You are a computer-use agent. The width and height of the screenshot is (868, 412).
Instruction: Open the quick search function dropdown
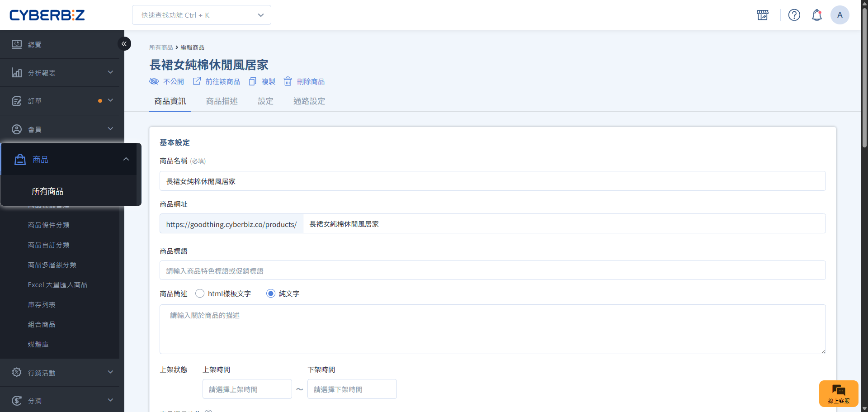202,15
